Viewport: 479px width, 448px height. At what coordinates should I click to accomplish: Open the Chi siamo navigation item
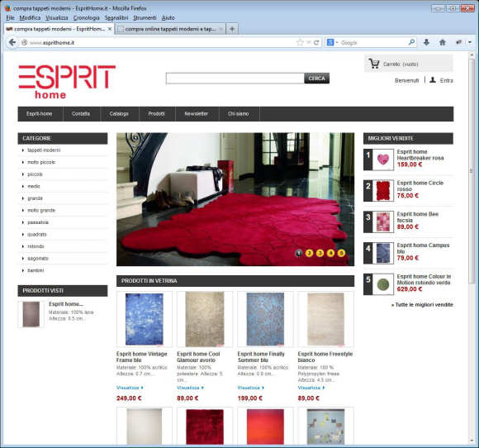point(239,114)
